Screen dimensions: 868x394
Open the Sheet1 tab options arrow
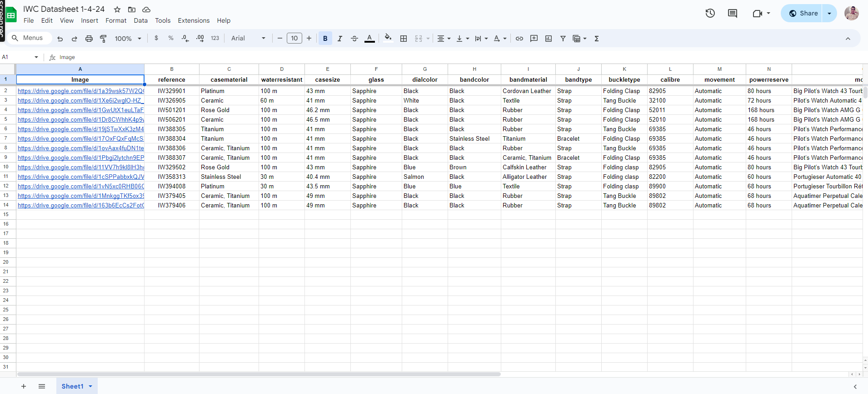click(x=90, y=386)
